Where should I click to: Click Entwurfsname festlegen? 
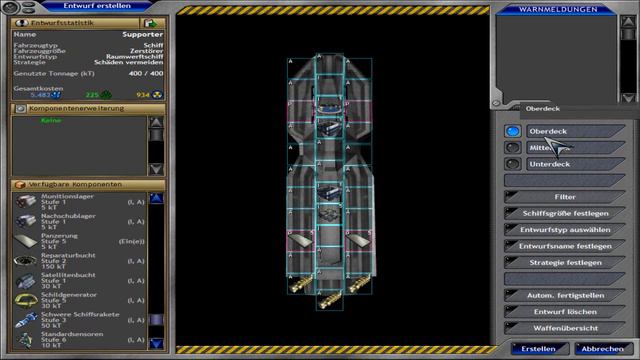click(565, 246)
